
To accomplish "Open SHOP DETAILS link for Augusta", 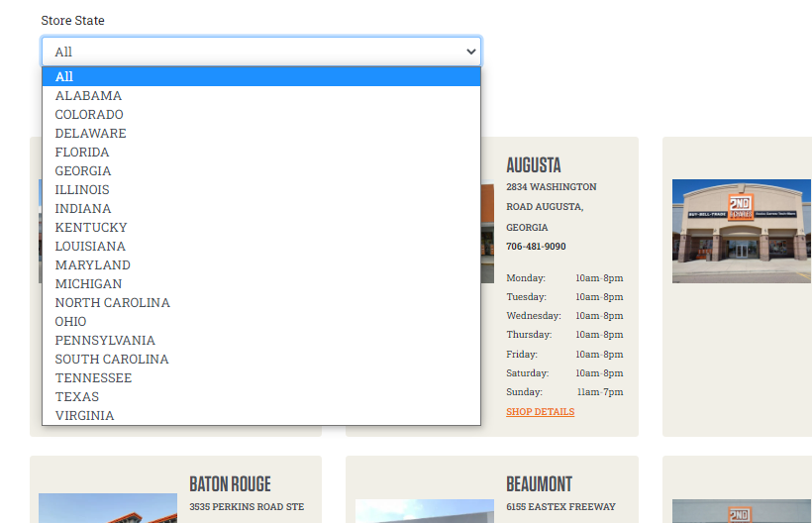I will click(540, 412).
